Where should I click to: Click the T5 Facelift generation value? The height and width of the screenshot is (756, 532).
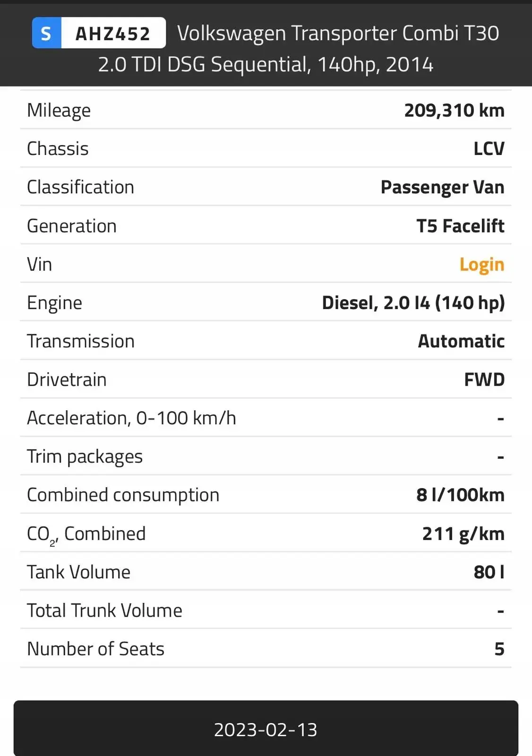460,226
